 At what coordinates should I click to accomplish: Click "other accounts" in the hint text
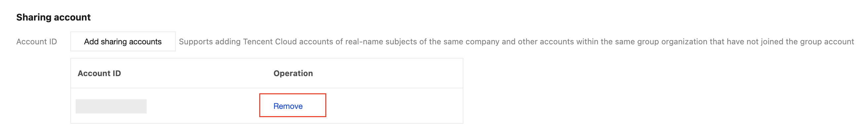(x=546, y=41)
